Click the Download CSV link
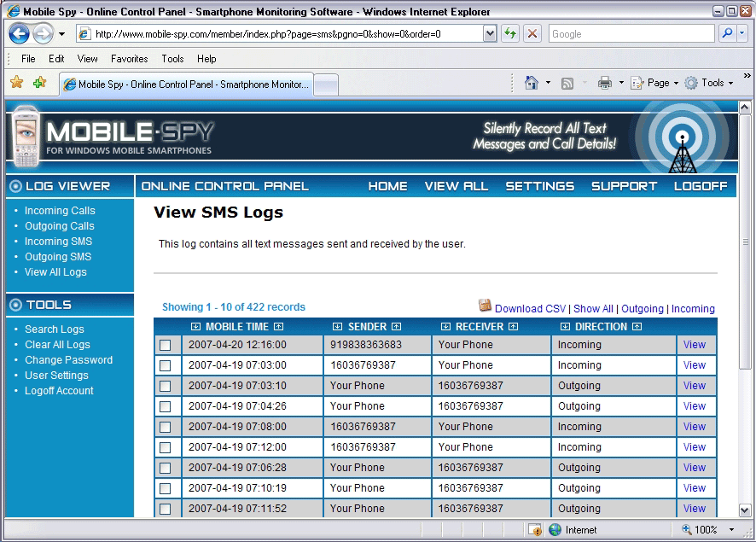Screen dimensions: 756x542 pyautogui.click(x=530, y=309)
